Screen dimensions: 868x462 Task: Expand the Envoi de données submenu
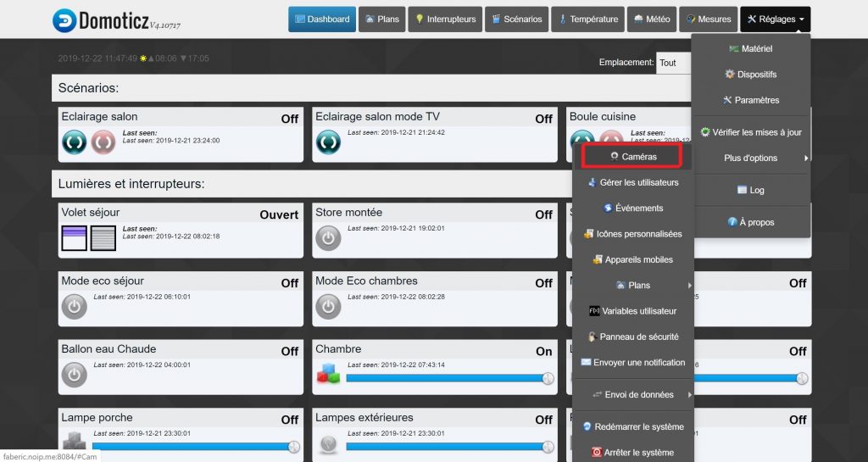click(633, 394)
